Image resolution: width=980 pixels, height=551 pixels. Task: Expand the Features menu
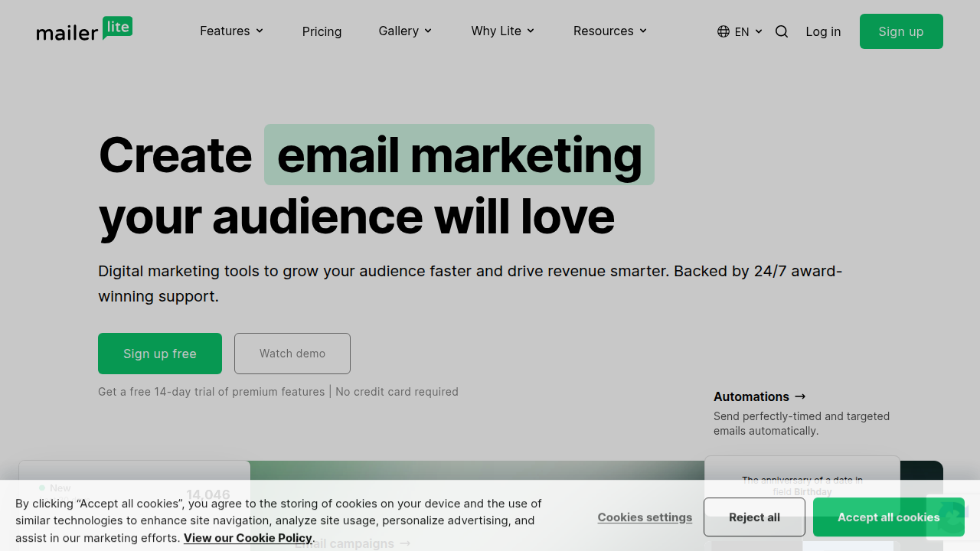(x=232, y=31)
